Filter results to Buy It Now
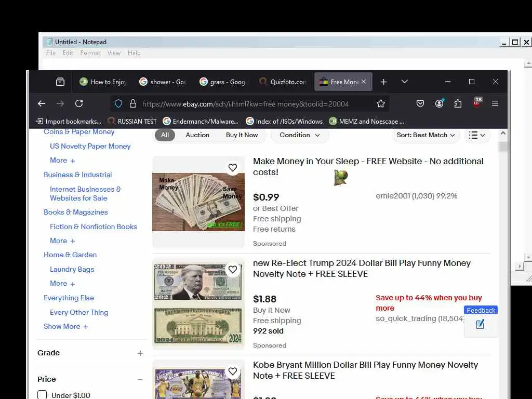 click(242, 135)
